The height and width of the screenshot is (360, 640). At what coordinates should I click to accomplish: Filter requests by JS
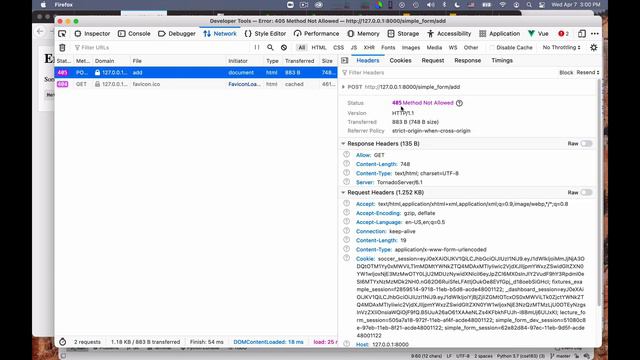pyautogui.click(x=354, y=48)
